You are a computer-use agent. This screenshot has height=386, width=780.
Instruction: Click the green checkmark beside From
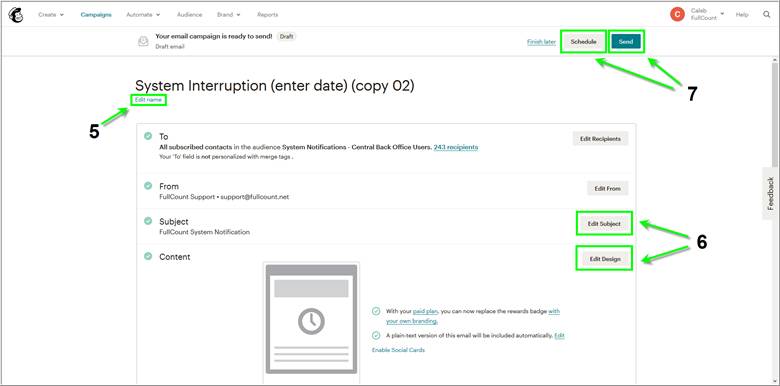pyautogui.click(x=148, y=186)
